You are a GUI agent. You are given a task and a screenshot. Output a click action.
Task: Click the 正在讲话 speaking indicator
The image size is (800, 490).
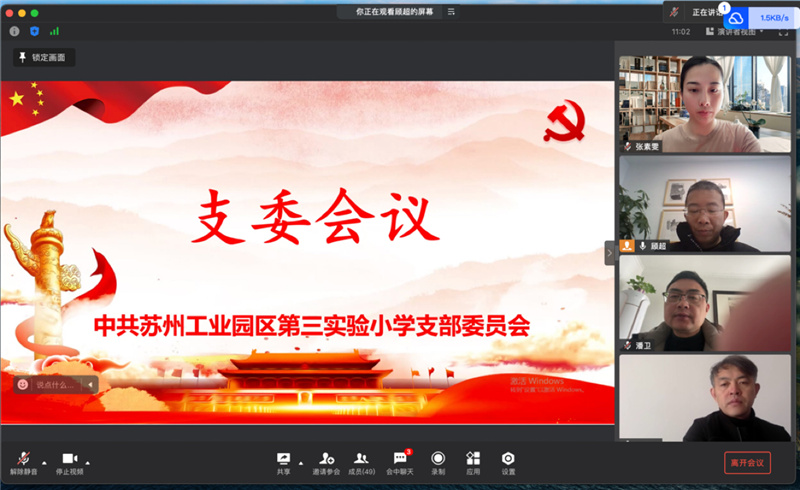click(707, 12)
